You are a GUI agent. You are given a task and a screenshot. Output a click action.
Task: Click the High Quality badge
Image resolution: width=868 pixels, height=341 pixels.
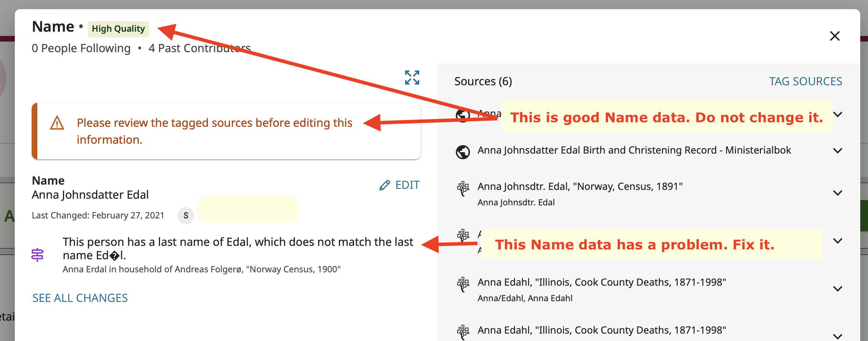pyautogui.click(x=118, y=29)
